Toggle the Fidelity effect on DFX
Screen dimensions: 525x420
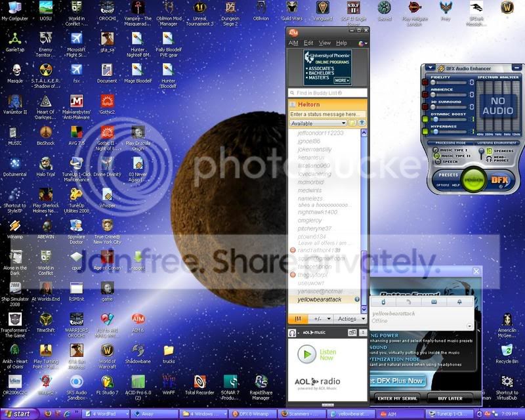coord(425,83)
